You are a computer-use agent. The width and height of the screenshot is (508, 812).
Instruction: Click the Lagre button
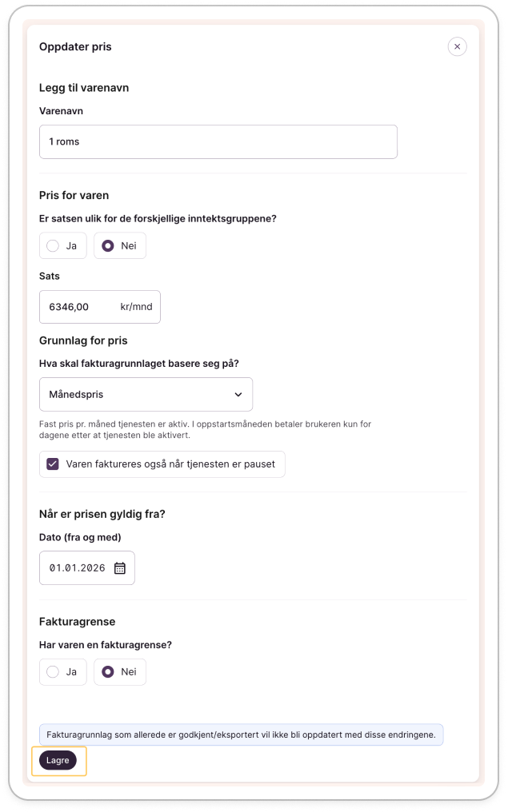tap(58, 760)
